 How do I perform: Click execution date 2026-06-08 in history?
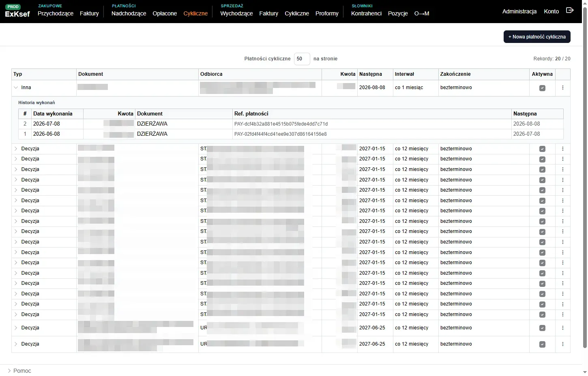[47, 134]
